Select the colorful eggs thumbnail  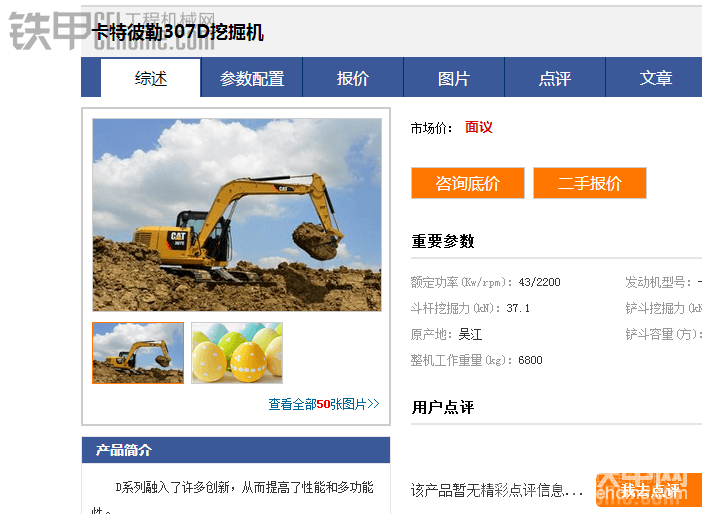click(237, 353)
